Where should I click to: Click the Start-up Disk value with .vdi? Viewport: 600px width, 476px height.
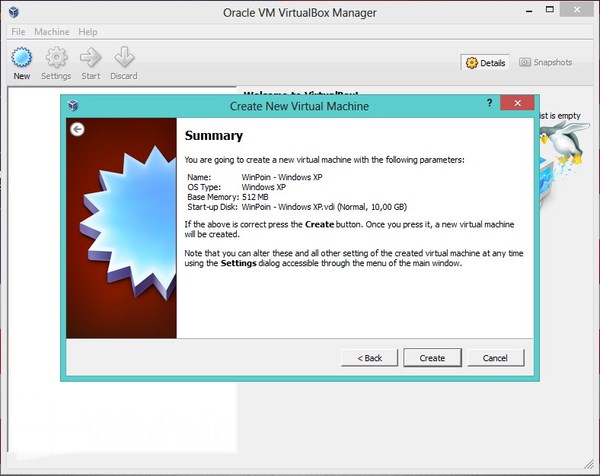point(324,207)
